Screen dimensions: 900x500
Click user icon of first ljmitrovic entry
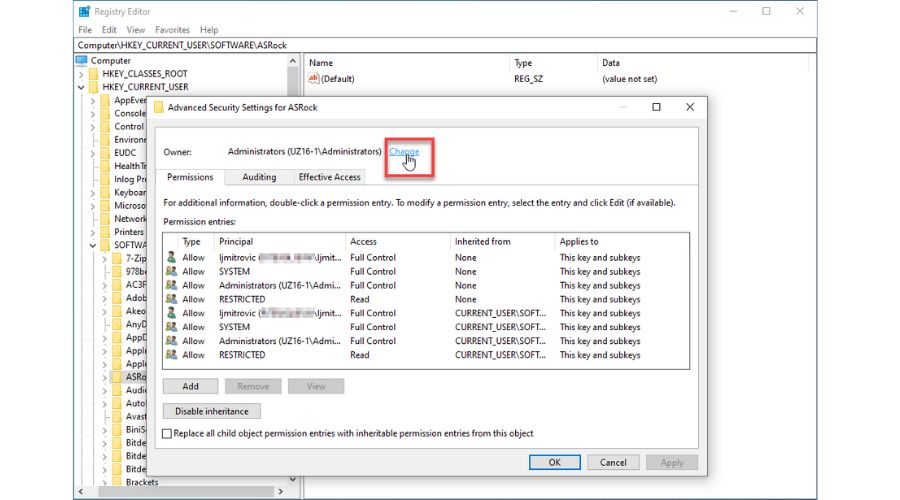[x=171, y=257]
